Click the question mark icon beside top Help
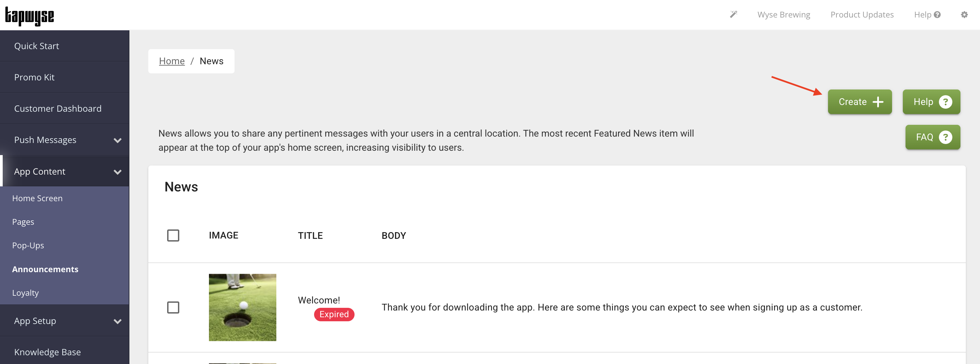This screenshot has width=980, height=364. 938,14
